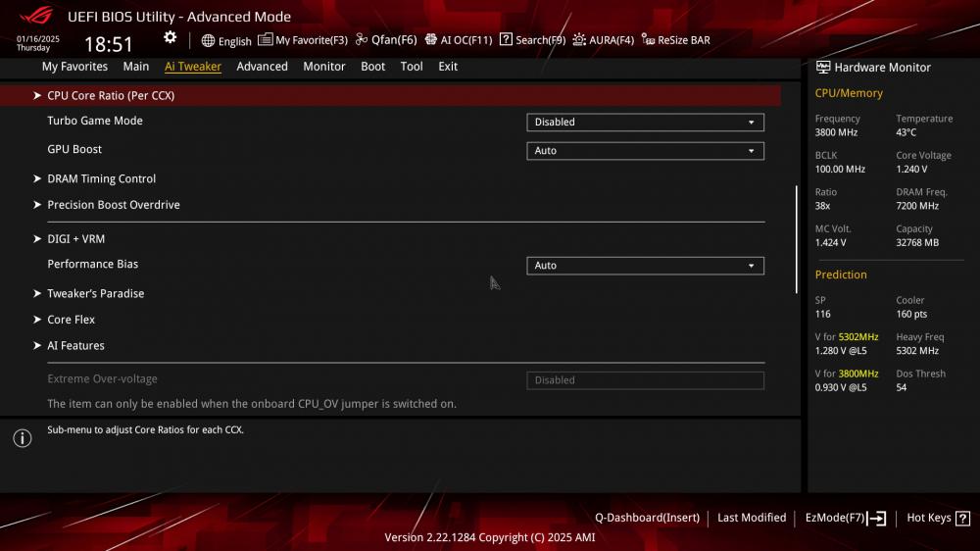Image resolution: width=980 pixels, height=551 pixels.
Task: Go to the Advanced tab
Action: (x=262, y=67)
